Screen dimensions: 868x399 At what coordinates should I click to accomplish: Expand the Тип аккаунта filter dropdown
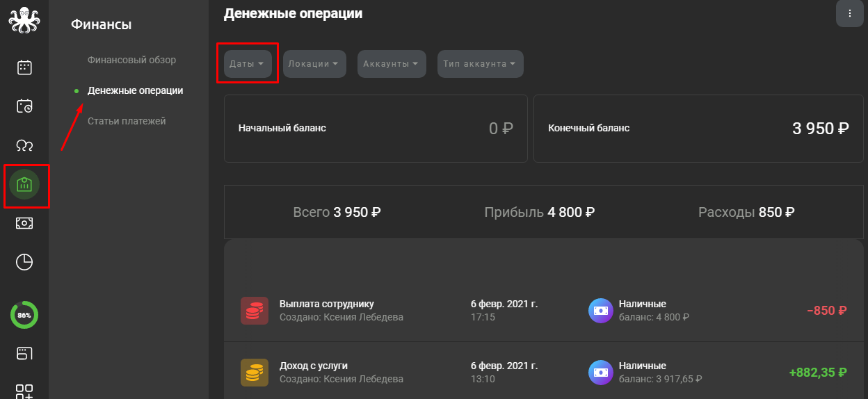(480, 63)
